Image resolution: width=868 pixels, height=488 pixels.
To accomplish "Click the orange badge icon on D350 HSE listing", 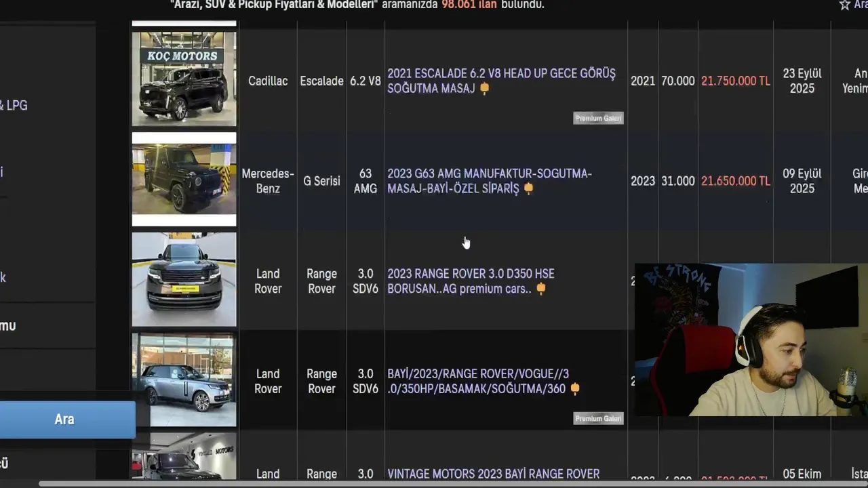I will pyautogui.click(x=540, y=289).
